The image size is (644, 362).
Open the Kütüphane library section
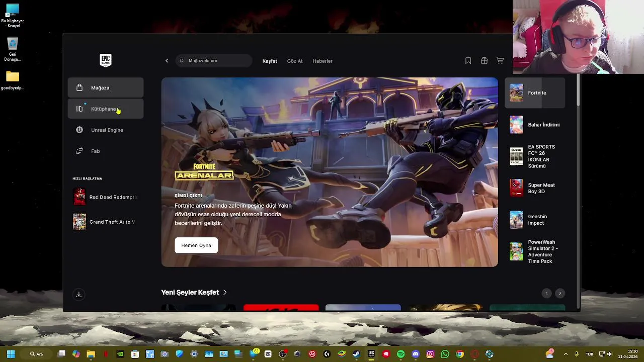[x=106, y=109]
